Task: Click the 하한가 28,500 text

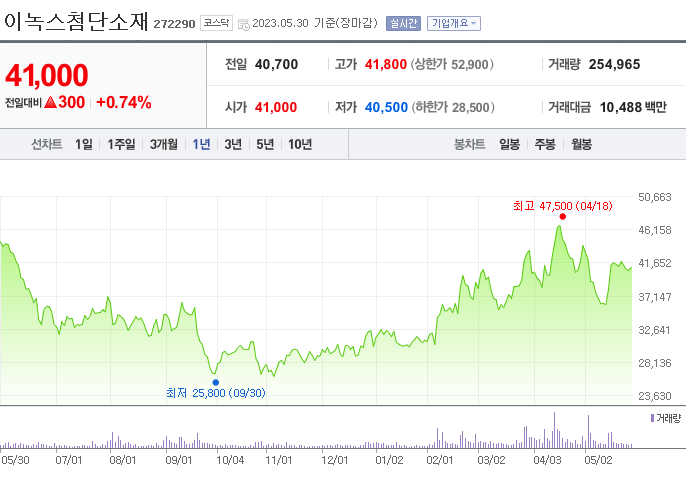Action: [x=453, y=107]
